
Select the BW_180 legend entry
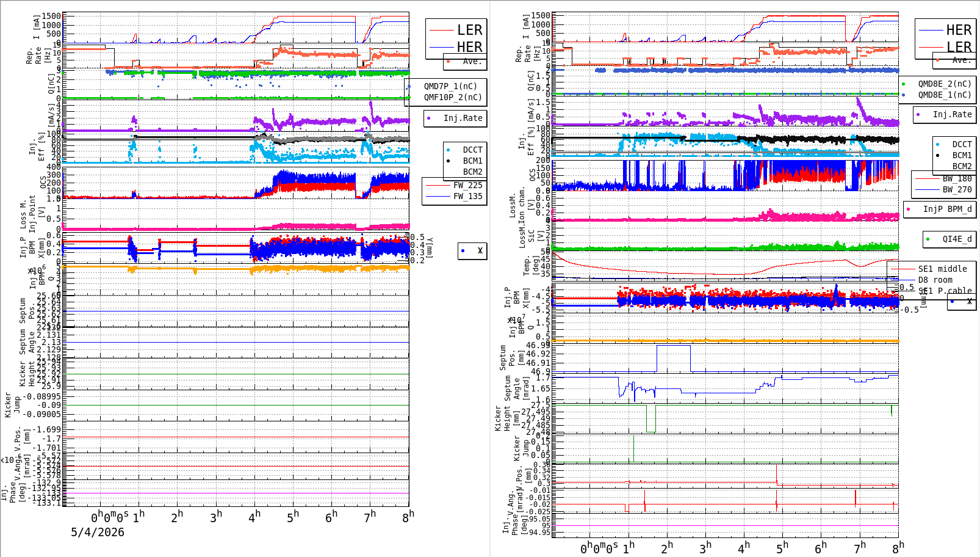click(945, 178)
